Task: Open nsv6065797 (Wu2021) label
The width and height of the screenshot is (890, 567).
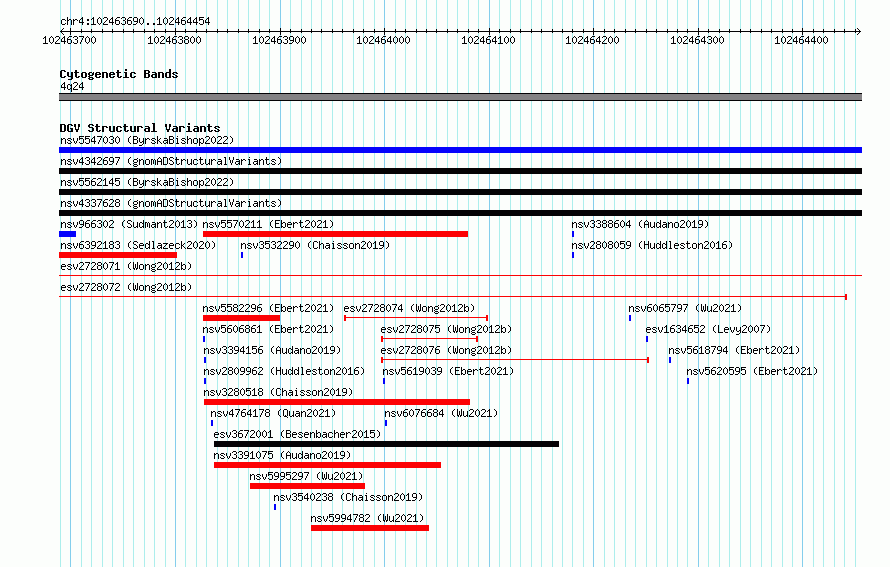Action: (685, 308)
